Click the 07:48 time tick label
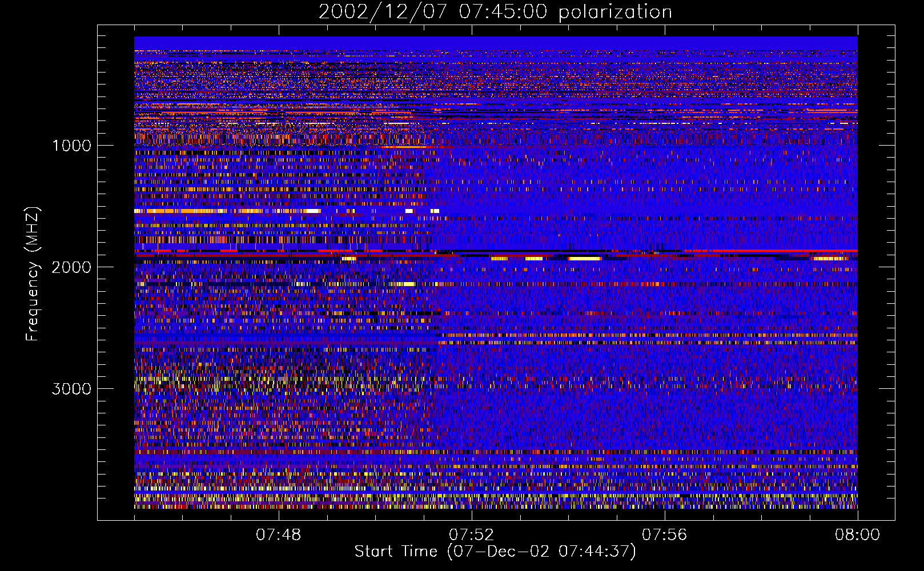 [279, 535]
